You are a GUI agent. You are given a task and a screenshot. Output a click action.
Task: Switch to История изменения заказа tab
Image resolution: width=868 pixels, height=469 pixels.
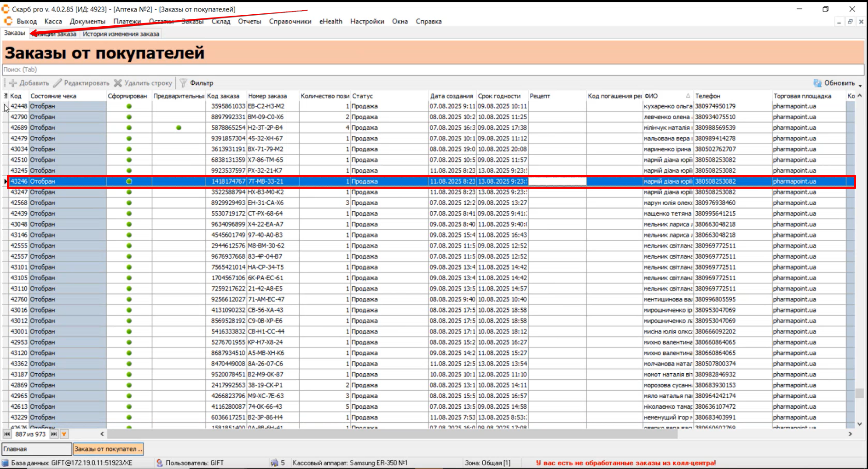[x=121, y=34]
